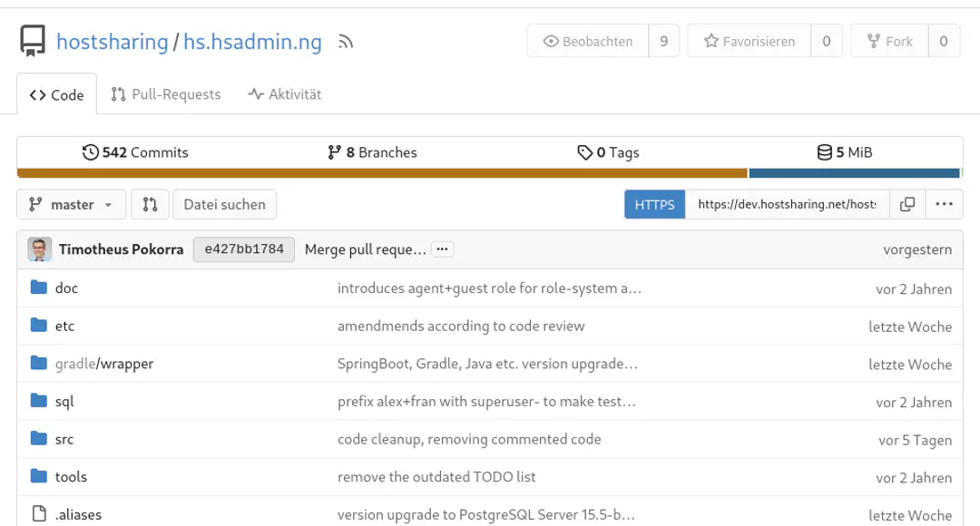Open commit 'code cleanup, removing commented code'

click(x=469, y=439)
